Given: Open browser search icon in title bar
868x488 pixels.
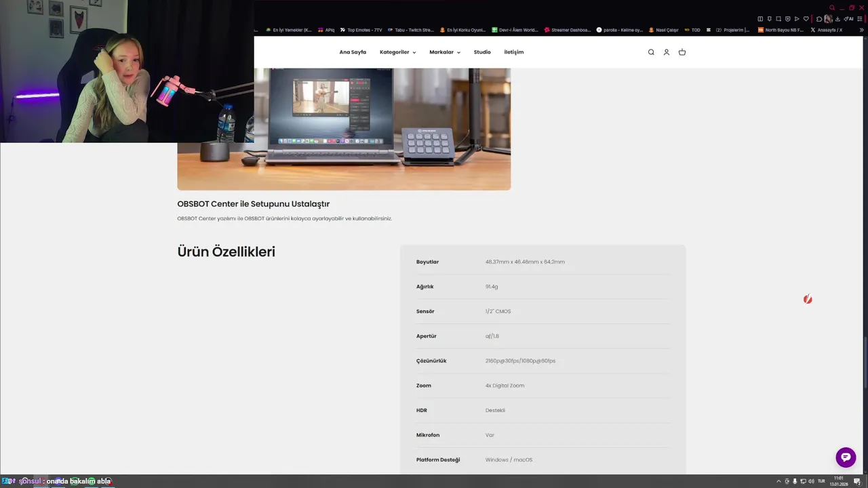Looking at the screenshot, I should pyautogui.click(x=832, y=7).
